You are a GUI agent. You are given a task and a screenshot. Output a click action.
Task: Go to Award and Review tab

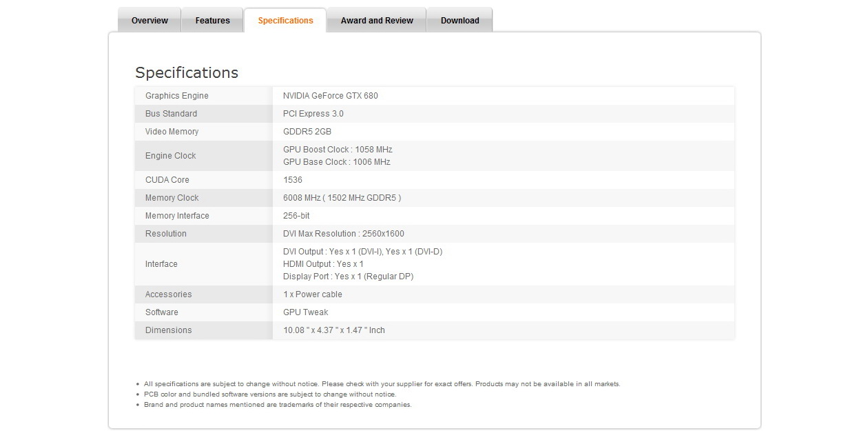click(377, 20)
